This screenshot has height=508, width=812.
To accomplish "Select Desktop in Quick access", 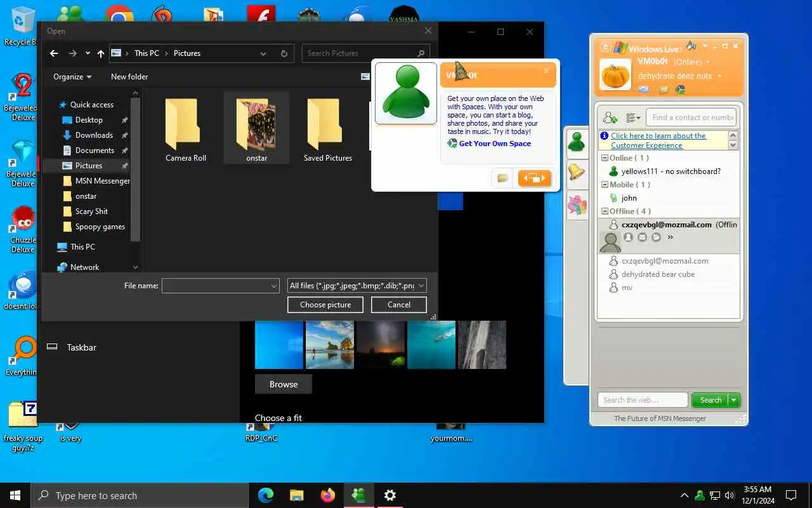I will 89,120.
